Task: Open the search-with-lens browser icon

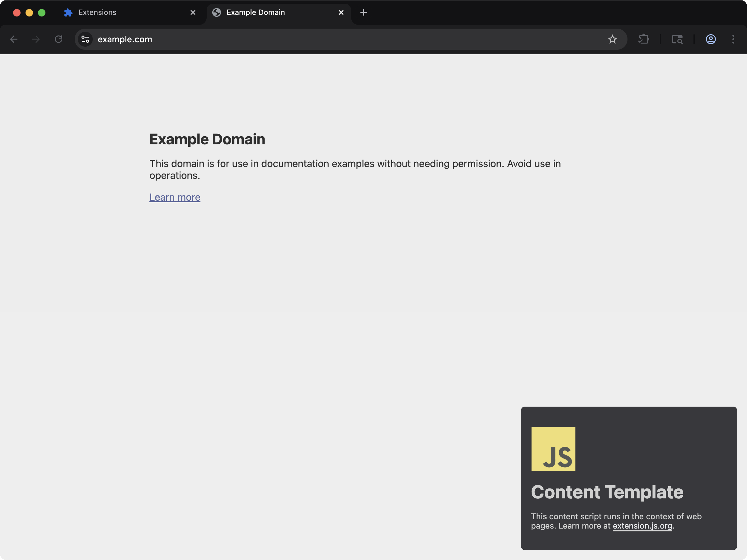Action: pyautogui.click(x=677, y=39)
